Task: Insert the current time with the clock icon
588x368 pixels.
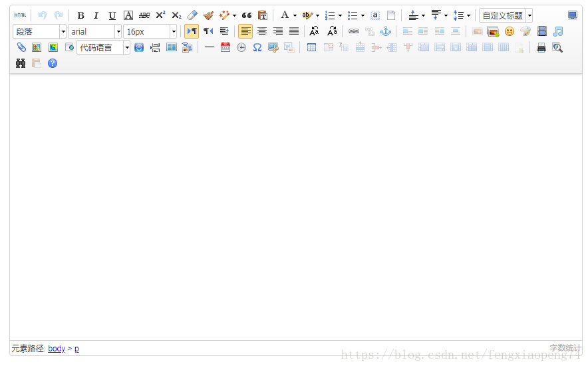Action: coord(241,47)
